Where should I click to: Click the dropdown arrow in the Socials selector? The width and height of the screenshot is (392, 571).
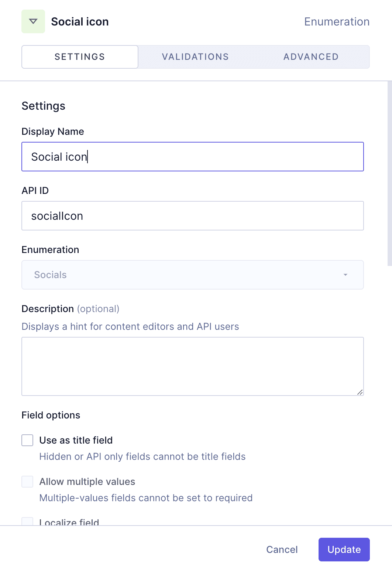345,275
